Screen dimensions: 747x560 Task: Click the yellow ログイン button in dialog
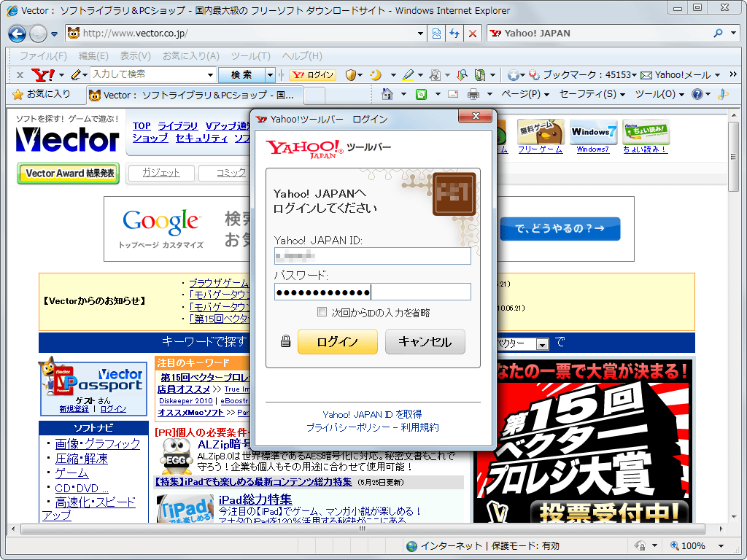pos(338,341)
